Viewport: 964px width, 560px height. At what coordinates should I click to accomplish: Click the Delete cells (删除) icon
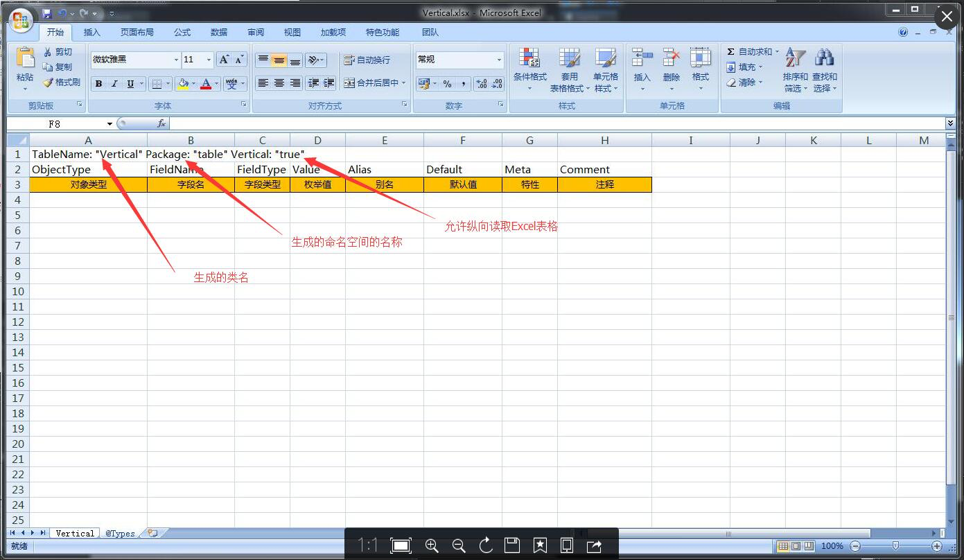click(672, 58)
